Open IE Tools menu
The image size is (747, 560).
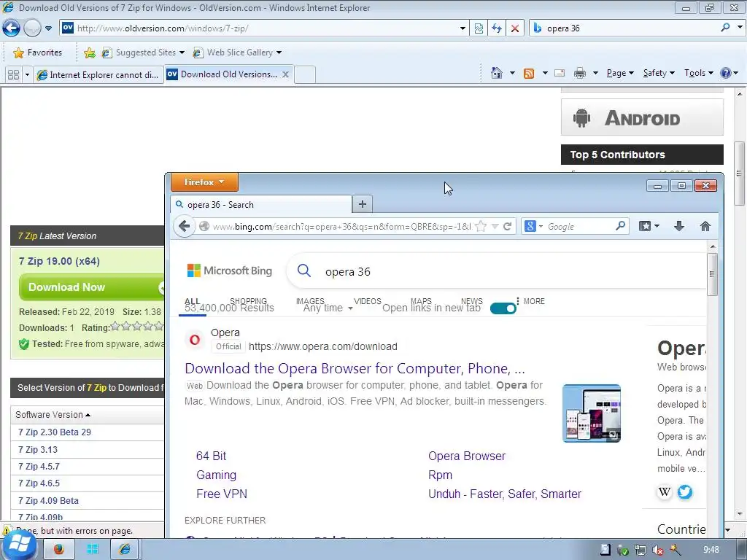[x=698, y=73]
